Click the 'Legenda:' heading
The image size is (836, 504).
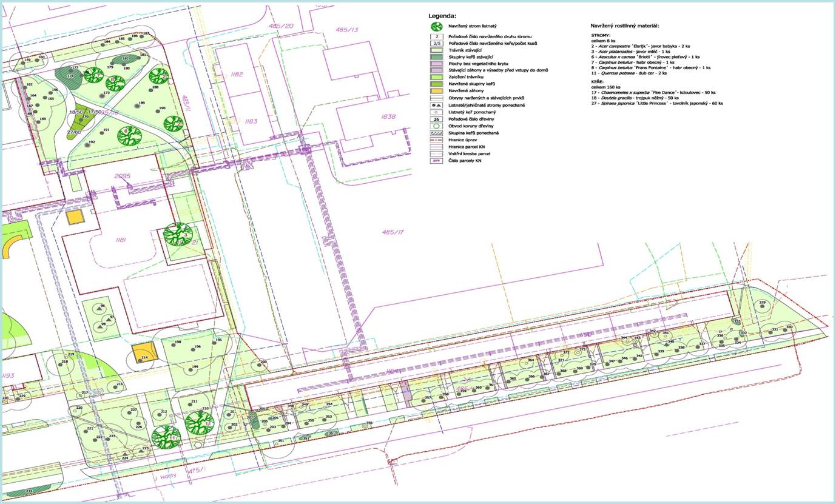click(x=442, y=16)
